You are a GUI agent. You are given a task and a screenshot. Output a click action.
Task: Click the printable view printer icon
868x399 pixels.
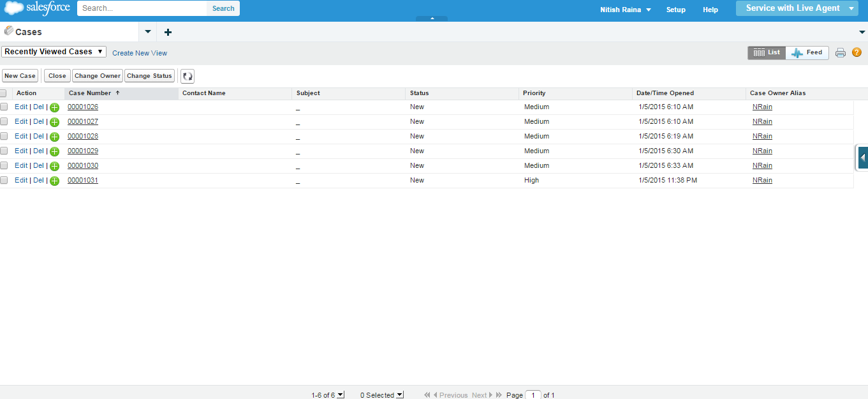point(841,53)
